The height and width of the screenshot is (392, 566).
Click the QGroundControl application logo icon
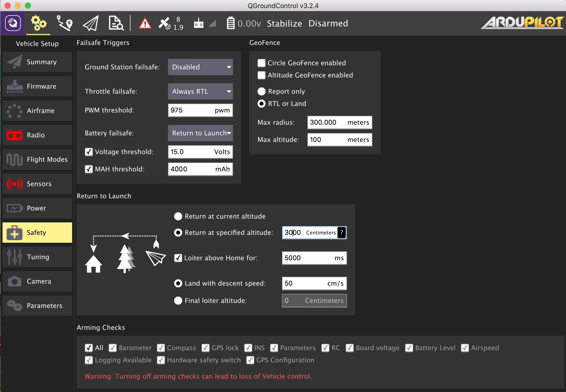[x=13, y=23]
